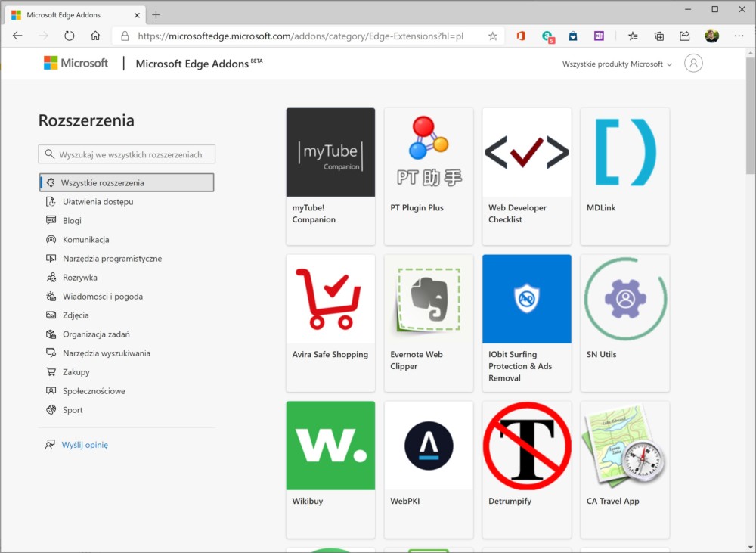The image size is (756, 553).
Task: Reload the page with the refresh icon
Action: coord(70,36)
